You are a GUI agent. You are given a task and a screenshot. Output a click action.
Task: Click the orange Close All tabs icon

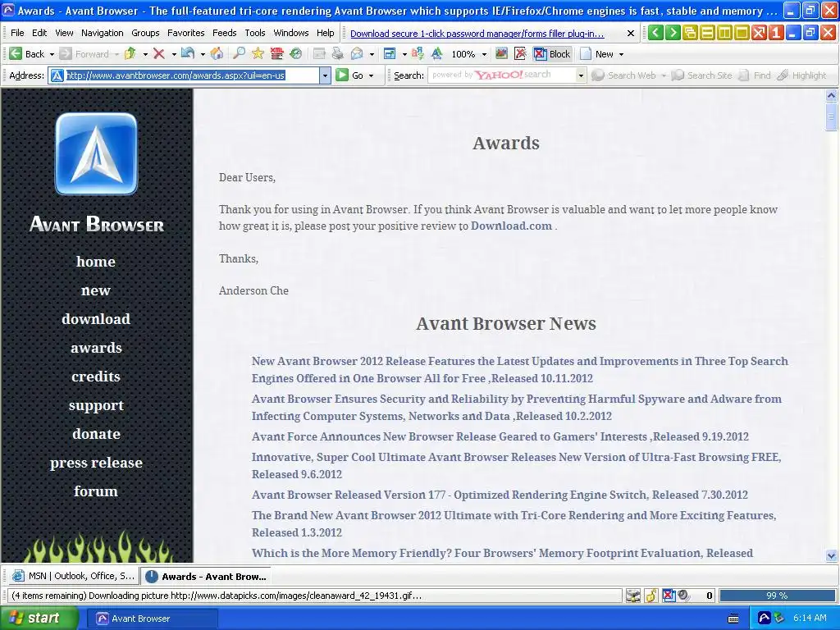click(759, 33)
